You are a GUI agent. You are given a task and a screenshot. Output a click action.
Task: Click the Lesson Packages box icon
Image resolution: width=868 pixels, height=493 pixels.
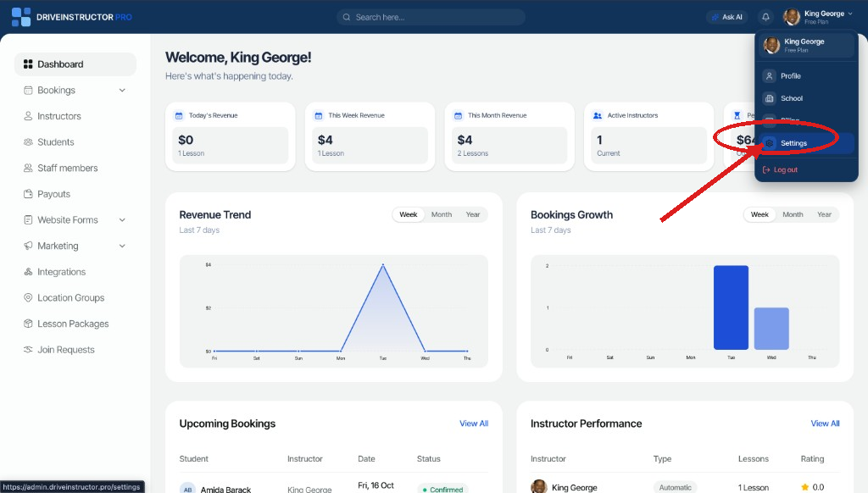coord(28,324)
